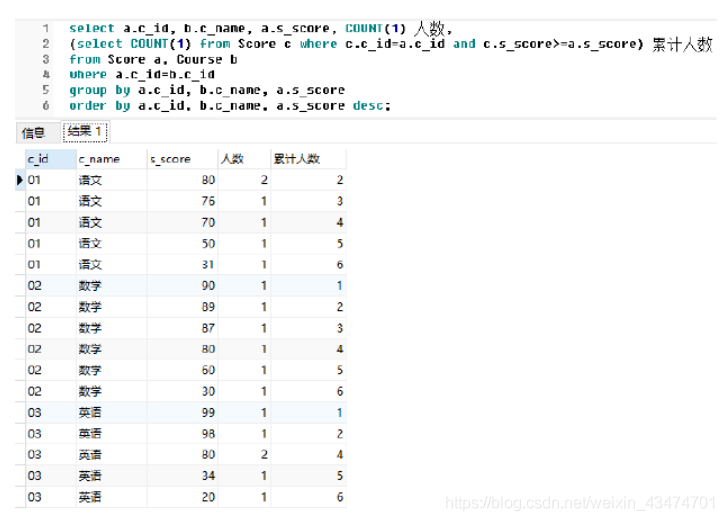The height and width of the screenshot is (521, 724).
Task: Click the order by line ending desc
Action: point(230,106)
